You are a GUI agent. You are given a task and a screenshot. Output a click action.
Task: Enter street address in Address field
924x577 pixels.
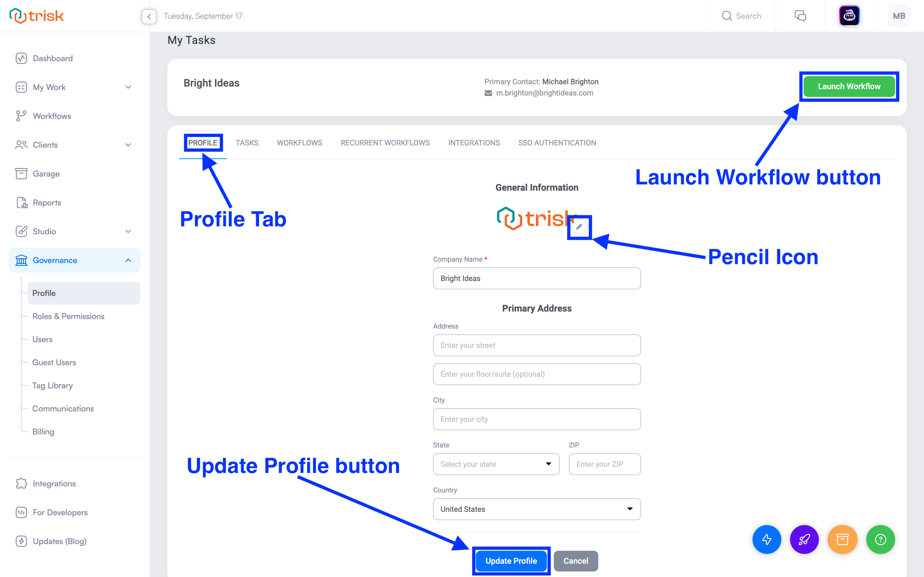[537, 344]
